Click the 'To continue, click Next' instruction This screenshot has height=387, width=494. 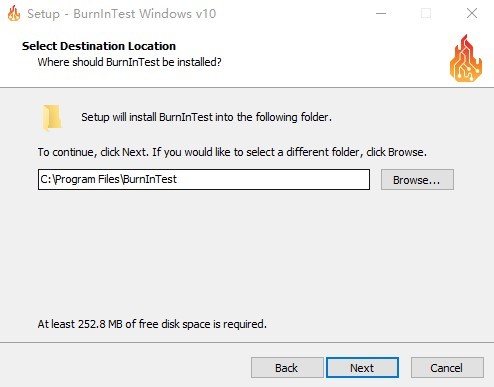(x=232, y=152)
